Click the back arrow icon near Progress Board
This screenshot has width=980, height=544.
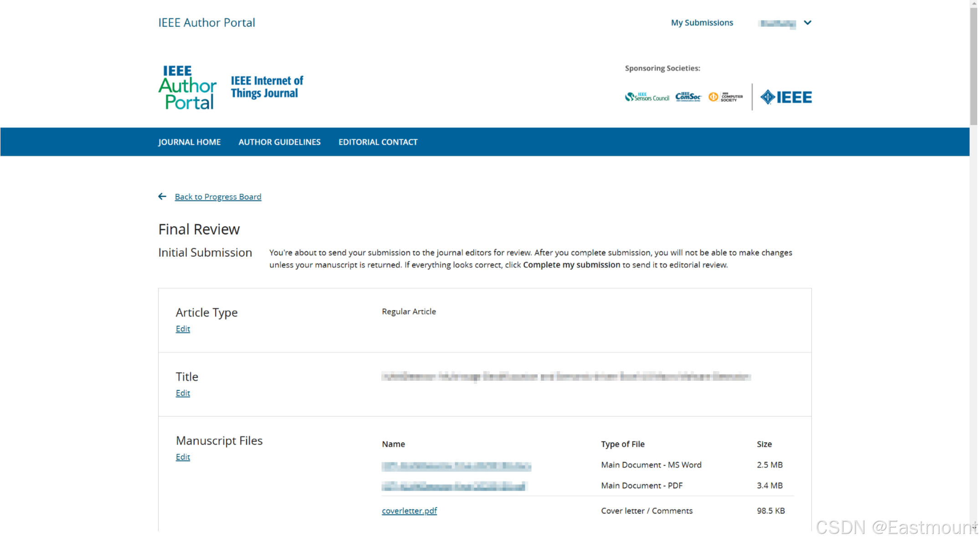[162, 197]
